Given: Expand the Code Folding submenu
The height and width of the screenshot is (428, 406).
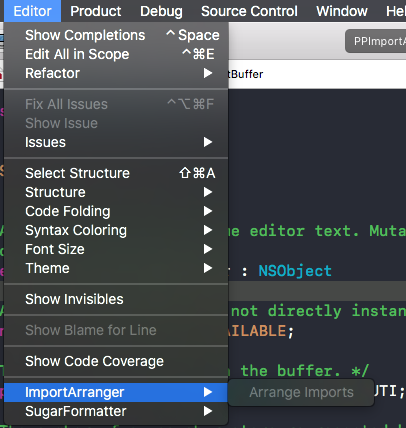Looking at the screenshot, I should tap(116, 211).
